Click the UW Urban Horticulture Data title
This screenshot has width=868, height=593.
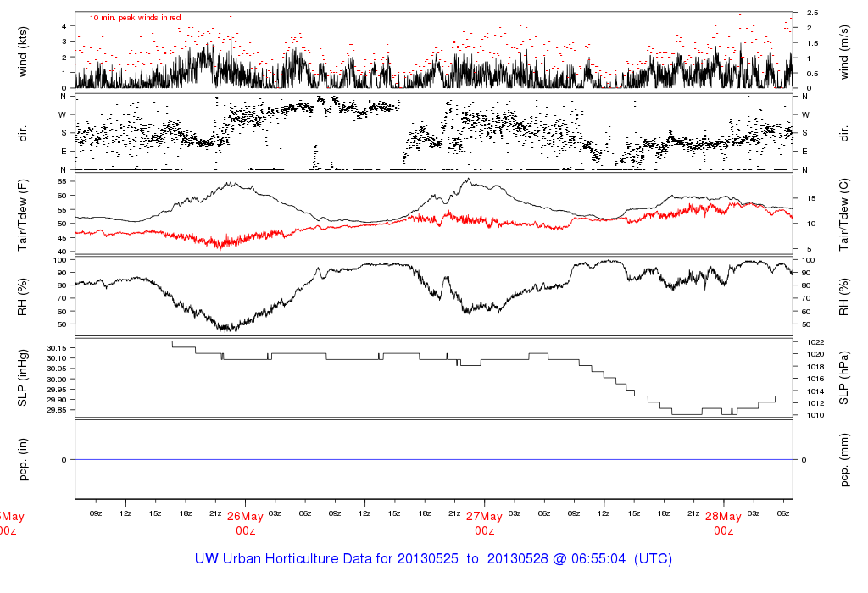433,559
